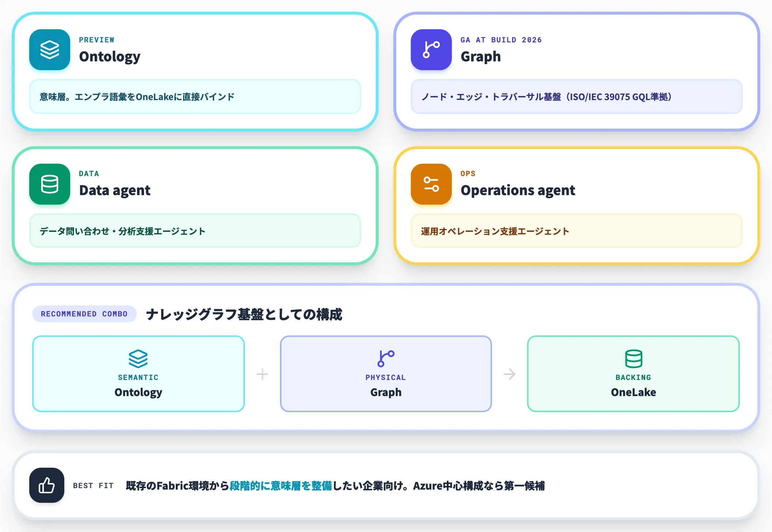
Task: Click highlighted text '段階的に意味層を整備'
Action: click(x=281, y=486)
